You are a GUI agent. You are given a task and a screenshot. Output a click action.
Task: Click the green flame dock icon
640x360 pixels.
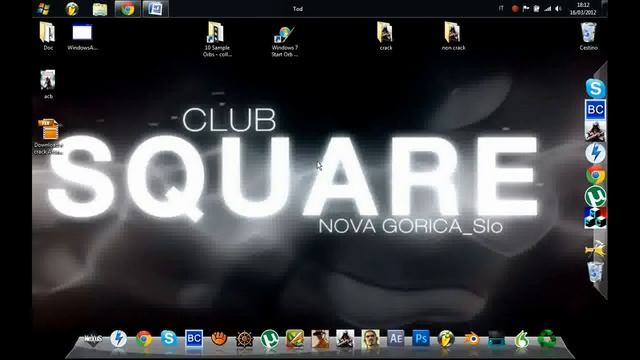tap(522, 339)
